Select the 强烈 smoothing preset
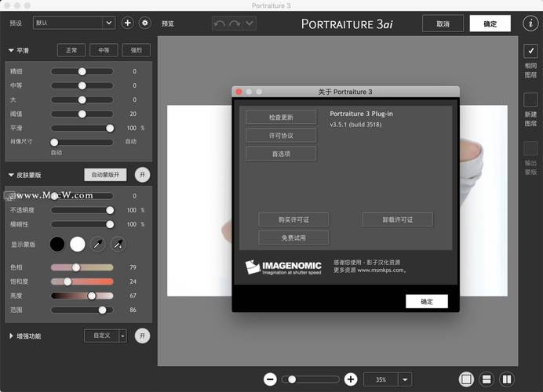This screenshot has width=543, height=392. [136, 51]
